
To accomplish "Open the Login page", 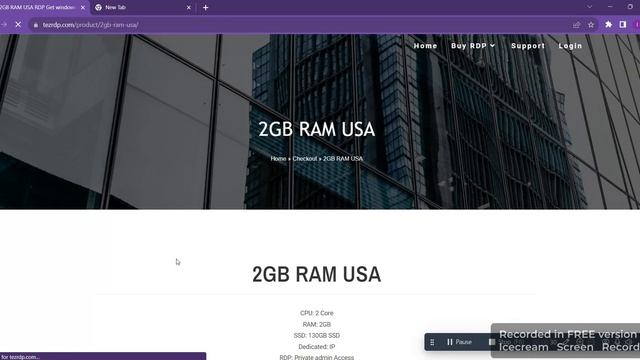I will pos(570,46).
